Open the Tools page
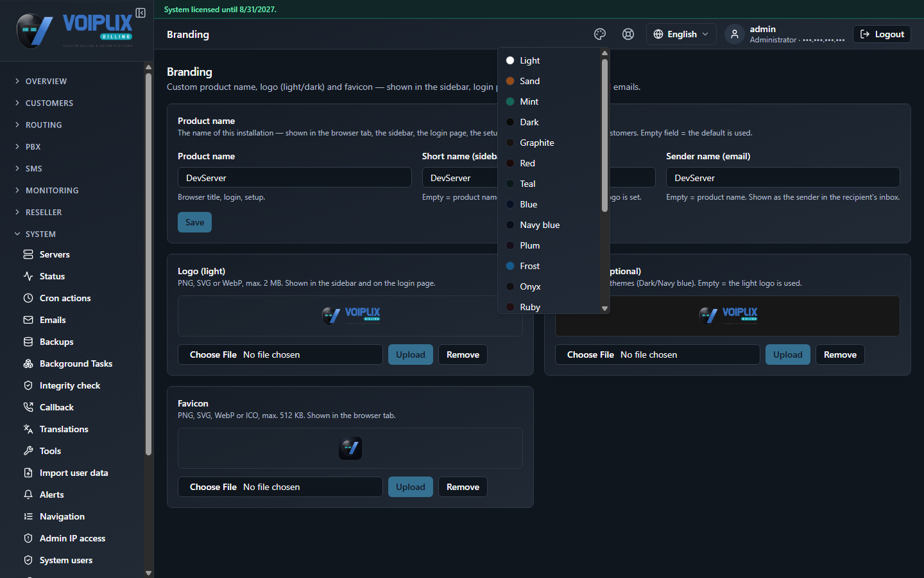The width and height of the screenshot is (924, 578). (50, 451)
